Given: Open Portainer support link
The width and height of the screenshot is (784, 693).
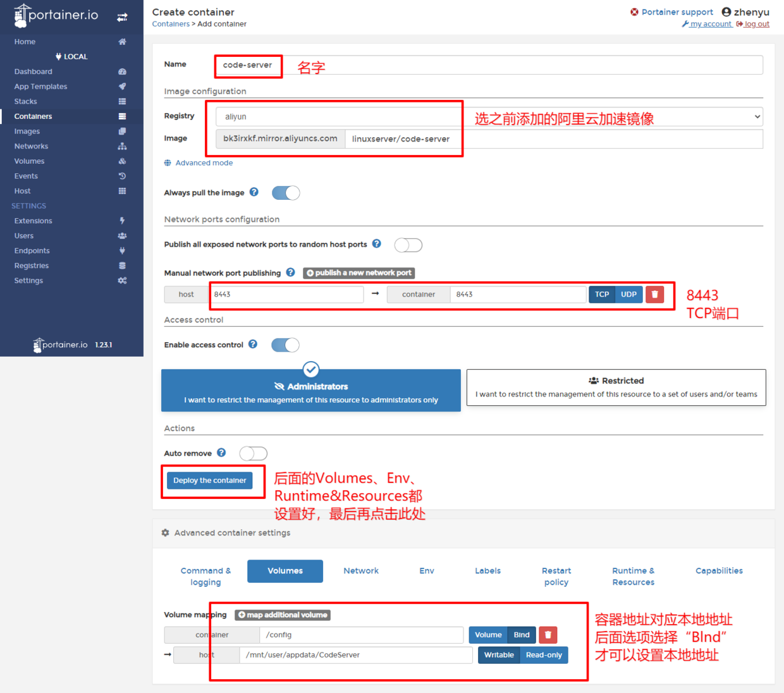Looking at the screenshot, I should point(671,12).
